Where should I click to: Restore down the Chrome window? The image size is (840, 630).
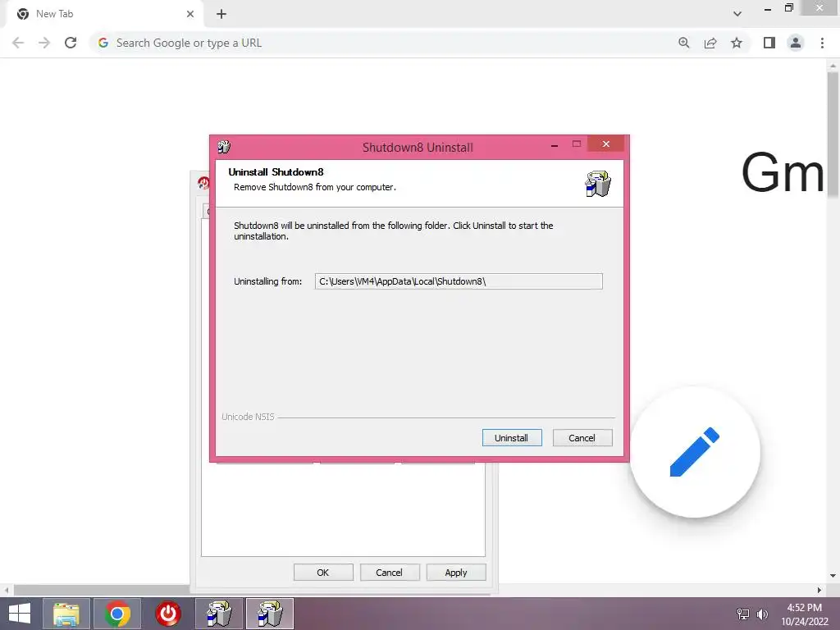coord(789,8)
